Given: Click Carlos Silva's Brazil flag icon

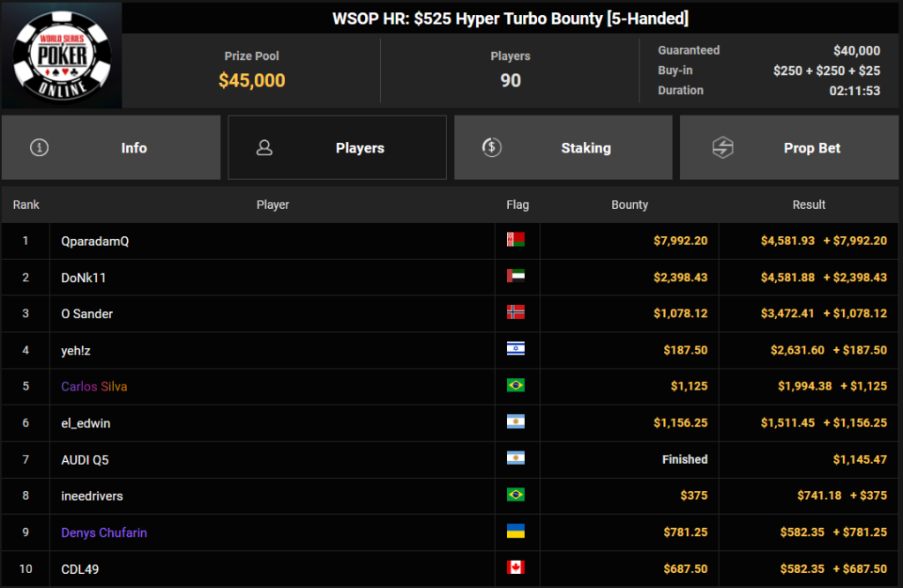Looking at the screenshot, I should tap(515, 385).
